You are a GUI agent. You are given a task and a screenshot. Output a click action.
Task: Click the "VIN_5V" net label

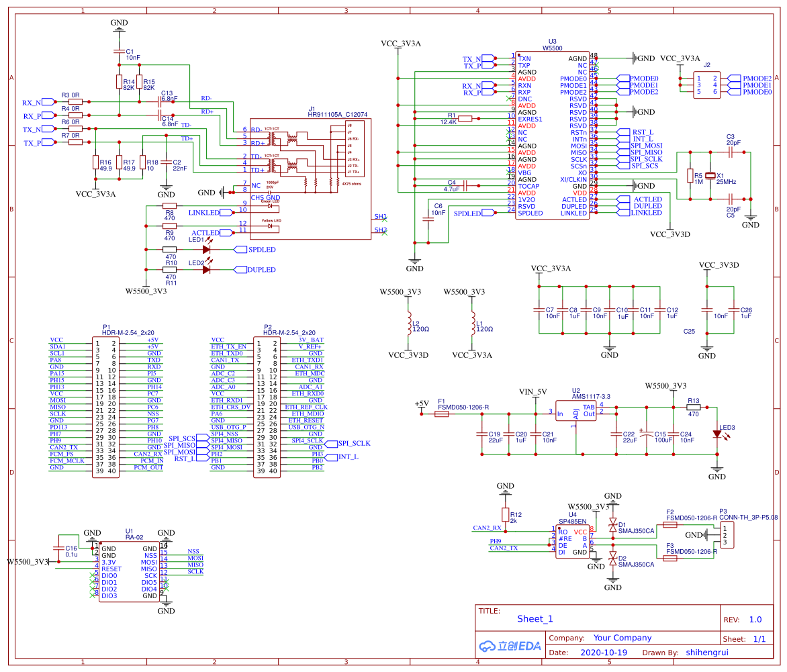(533, 392)
